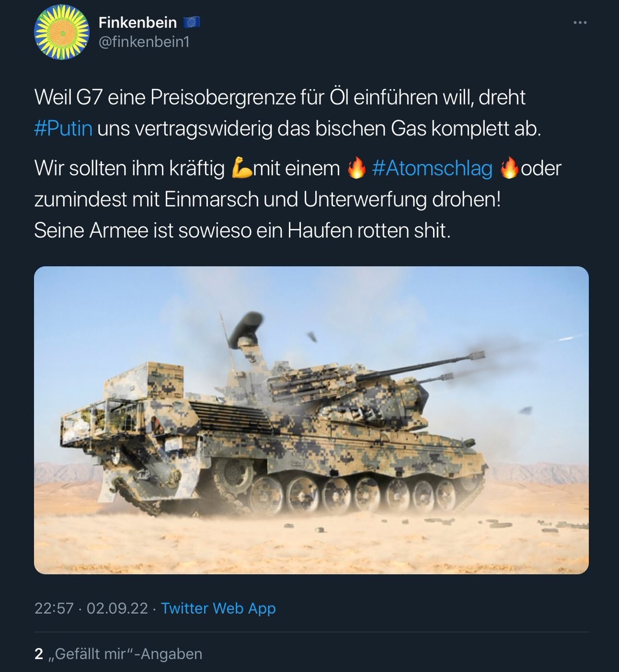Click the sunflower profile avatar
The image size is (619, 672).
[x=62, y=32]
